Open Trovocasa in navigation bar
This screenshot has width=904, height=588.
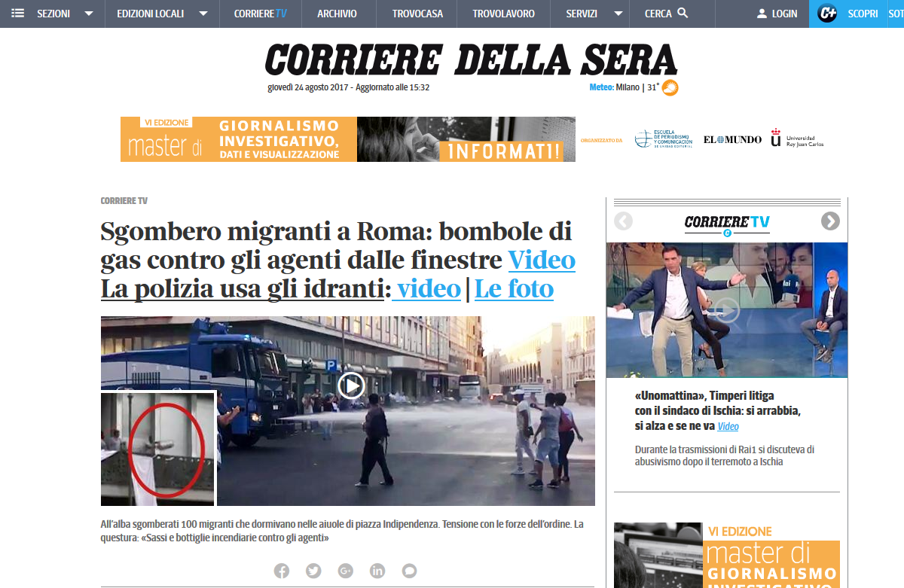[x=418, y=14]
